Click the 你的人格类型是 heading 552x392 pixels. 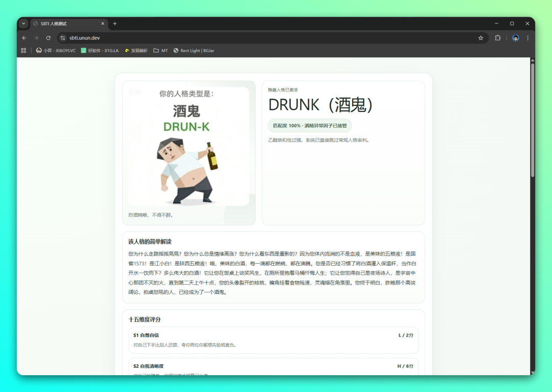click(x=187, y=94)
